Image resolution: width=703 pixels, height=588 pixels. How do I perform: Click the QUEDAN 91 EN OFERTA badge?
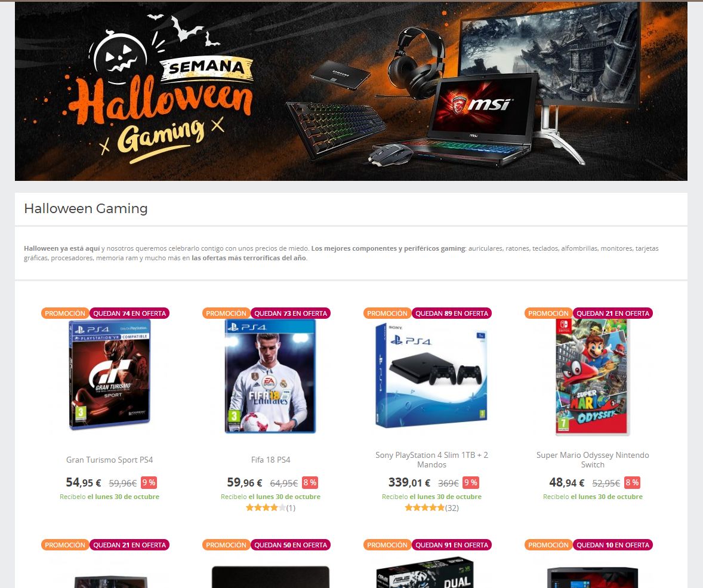(452, 545)
